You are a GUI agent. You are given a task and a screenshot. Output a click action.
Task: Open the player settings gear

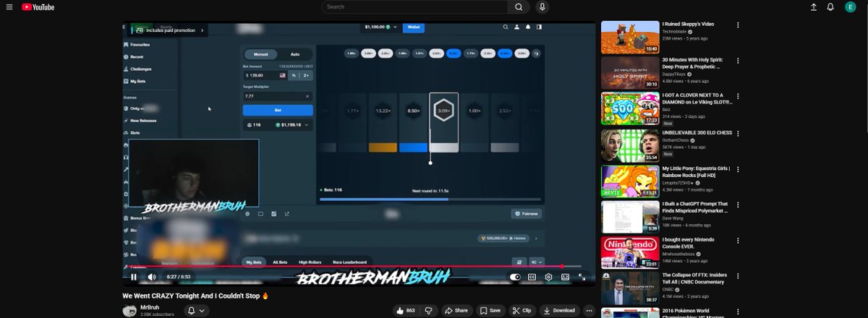pyautogui.click(x=549, y=277)
